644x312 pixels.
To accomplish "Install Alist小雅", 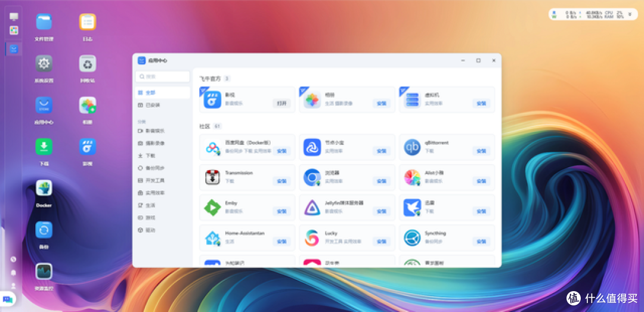I will [481, 181].
